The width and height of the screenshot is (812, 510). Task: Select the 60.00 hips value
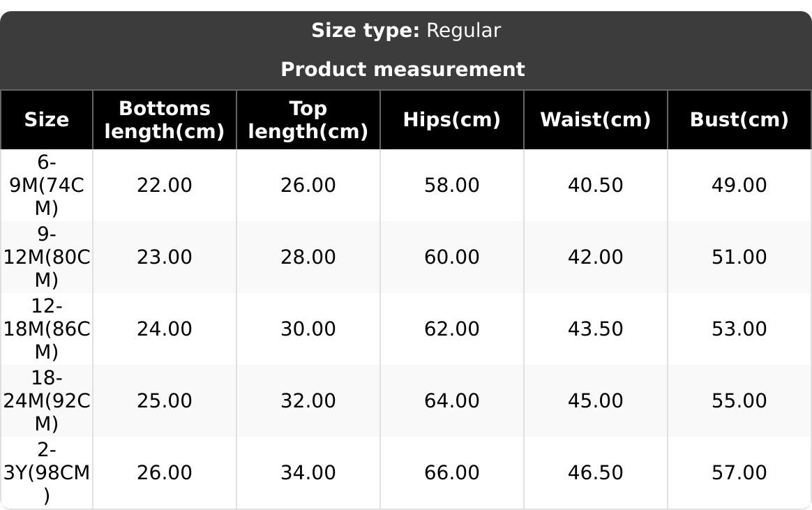(x=452, y=257)
